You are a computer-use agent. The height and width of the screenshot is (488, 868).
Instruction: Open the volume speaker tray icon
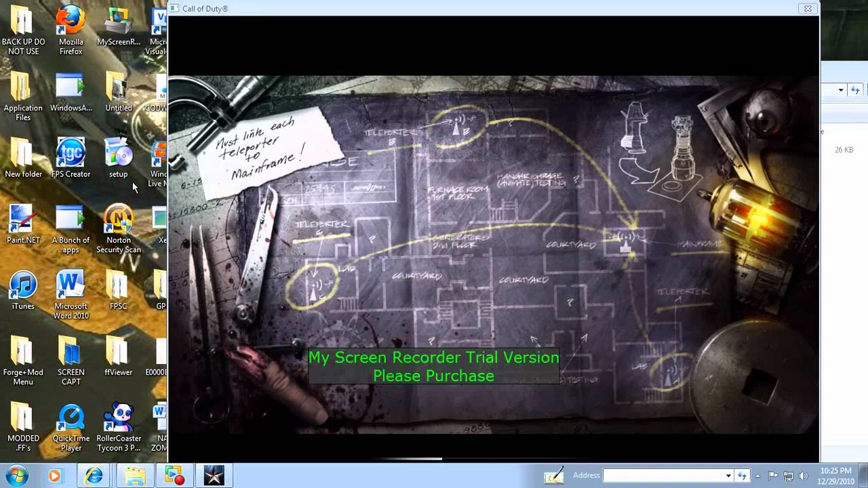coord(804,476)
